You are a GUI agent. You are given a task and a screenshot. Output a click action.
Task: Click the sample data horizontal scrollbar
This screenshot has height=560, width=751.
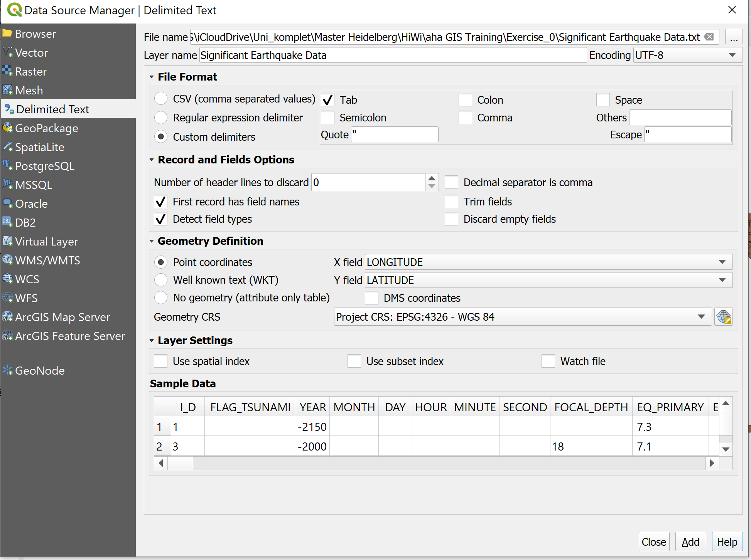point(436,463)
